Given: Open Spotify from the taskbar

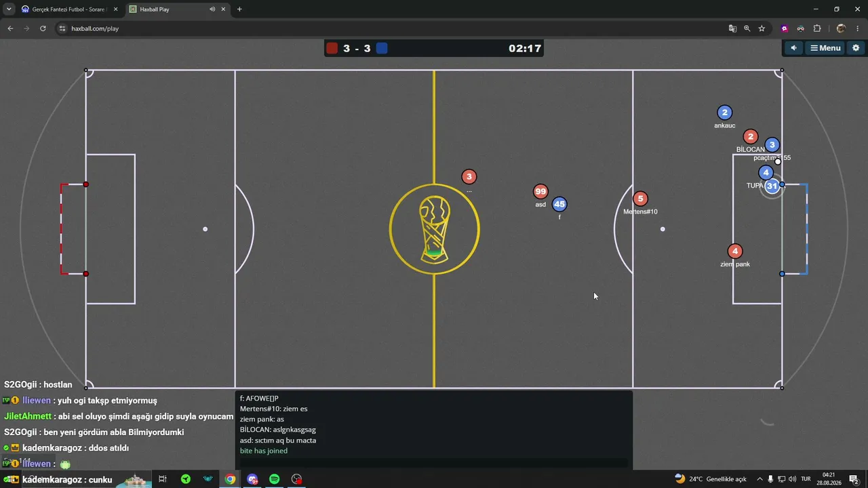Looking at the screenshot, I should (275, 479).
